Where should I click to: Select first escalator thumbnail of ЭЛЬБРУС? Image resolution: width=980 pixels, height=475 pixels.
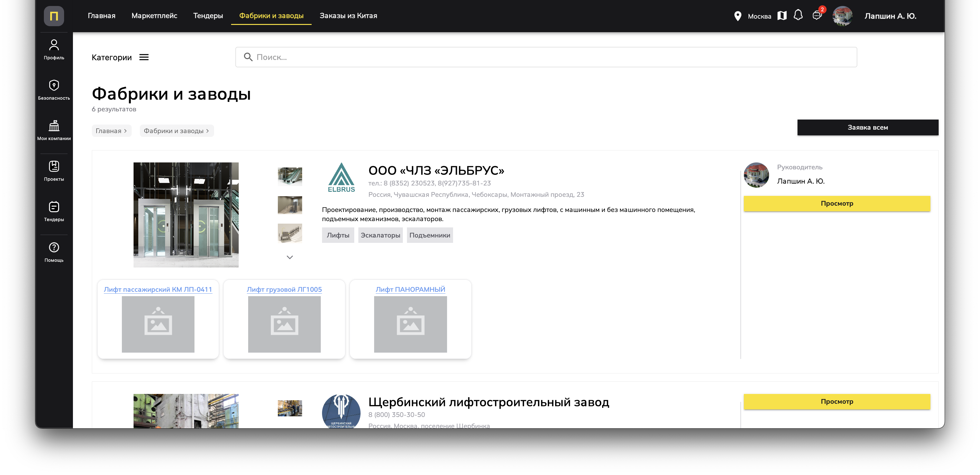pyautogui.click(x=290, y=177)
